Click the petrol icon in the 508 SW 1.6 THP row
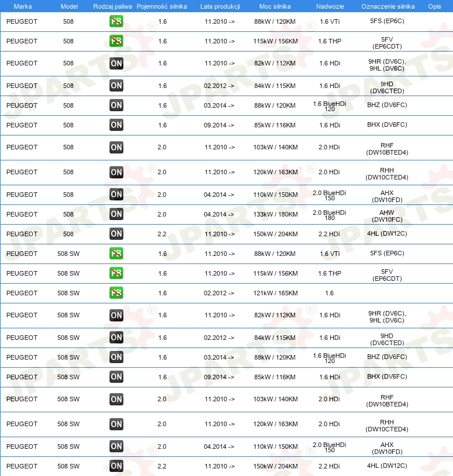453x476 pixels. [x=116, y=273]
